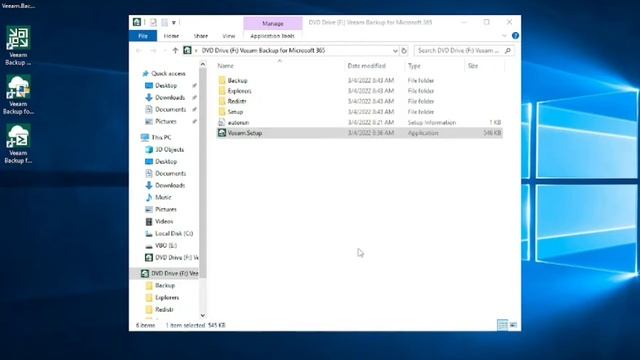Open the Recent locations dropdown arrow
The image size is (640, 360).
tap(164, 51)
